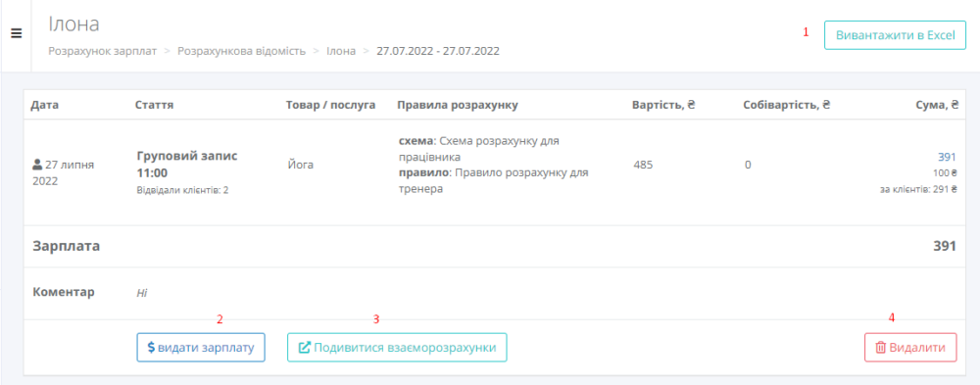Click the Ні comment value
Screen dimensions: 980x385
tap(141, 293)
